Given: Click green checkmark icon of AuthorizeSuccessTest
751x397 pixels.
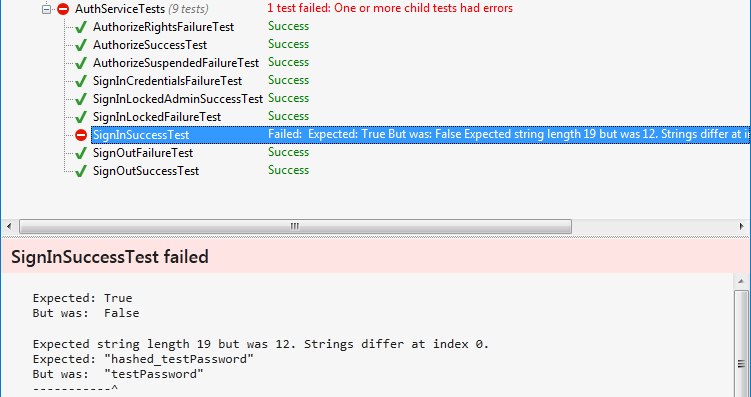Looking at the screenshot, I should coord(81,45).
